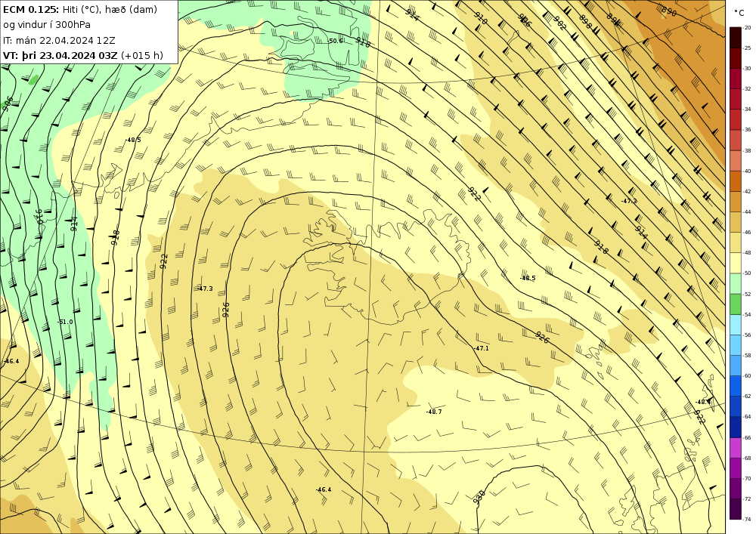Pick the sky blue swatch between -58 and -60
756x534 pixels.
pos(736,366)
